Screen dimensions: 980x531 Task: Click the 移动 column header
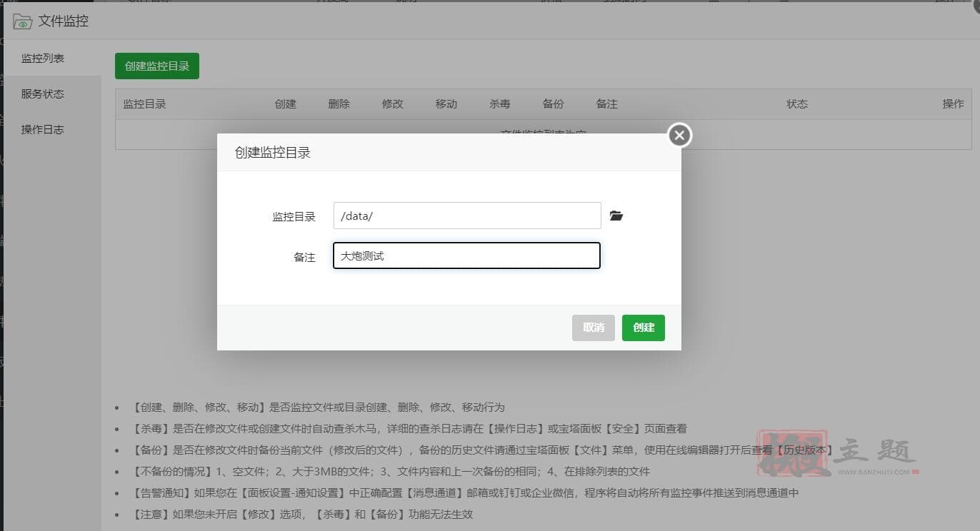point(446,103)
